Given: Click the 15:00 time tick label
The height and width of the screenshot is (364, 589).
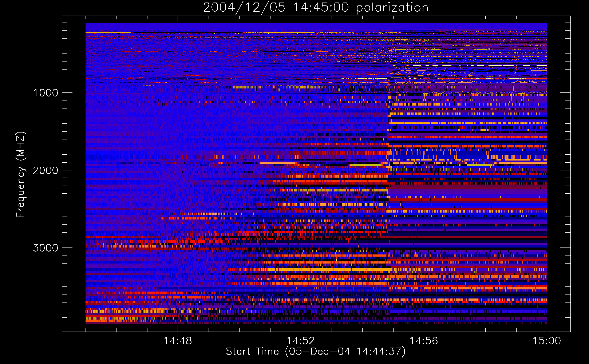Looking at the screenshot, I should click(x=547, y=341).
